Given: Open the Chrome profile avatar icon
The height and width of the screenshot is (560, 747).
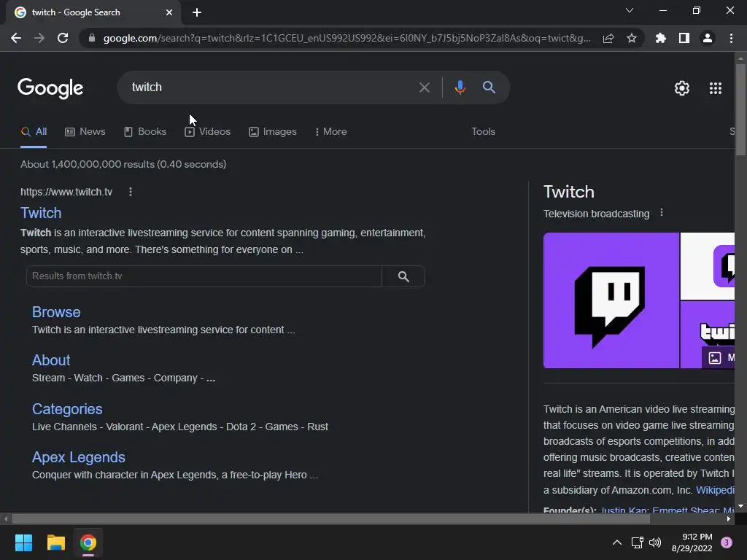Looking at the screenshot, I should tap(708, 38).
